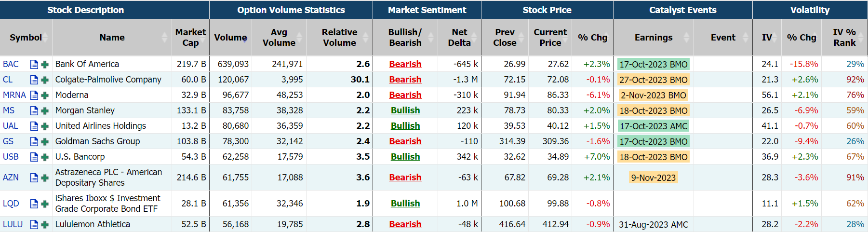Open the AZN ticker symbol

[11, 177]
